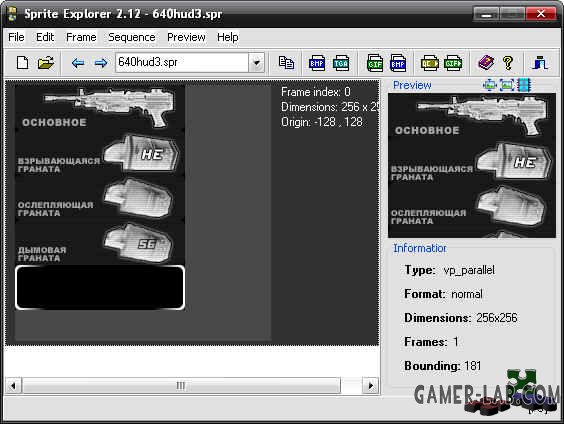Expand the 640hud3.spr file dropdown
The height and width of the screenshot is (424, 564).
[256, 63]
